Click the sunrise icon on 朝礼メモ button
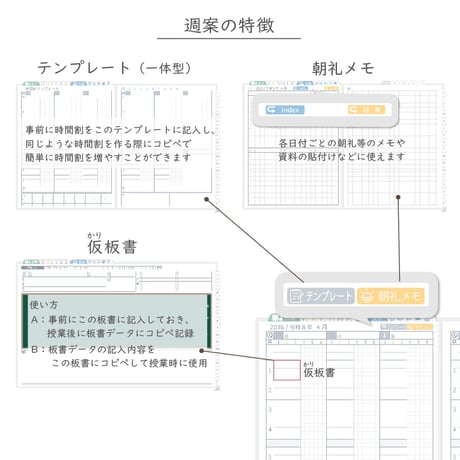 pyautogui.click(x=367, y=296)
